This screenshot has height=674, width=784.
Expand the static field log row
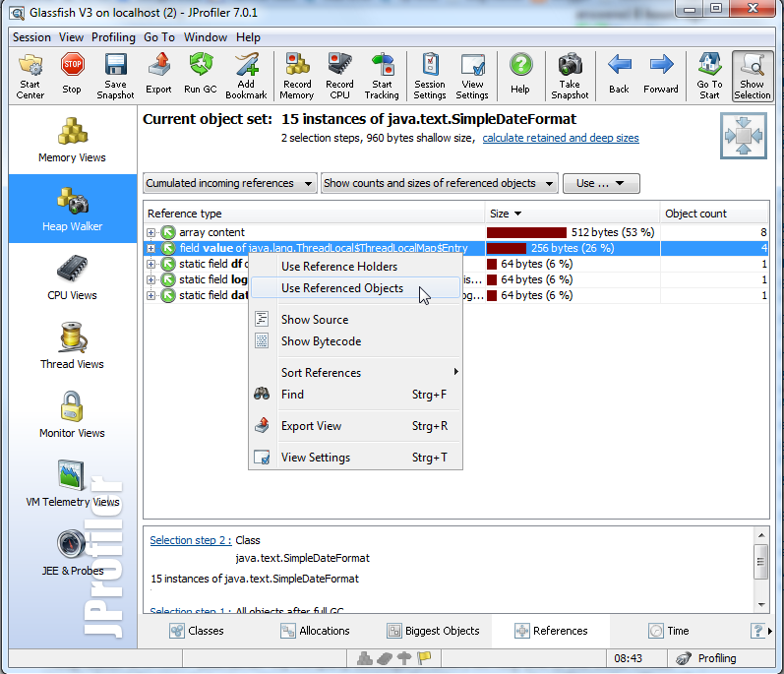click(151, 279)
